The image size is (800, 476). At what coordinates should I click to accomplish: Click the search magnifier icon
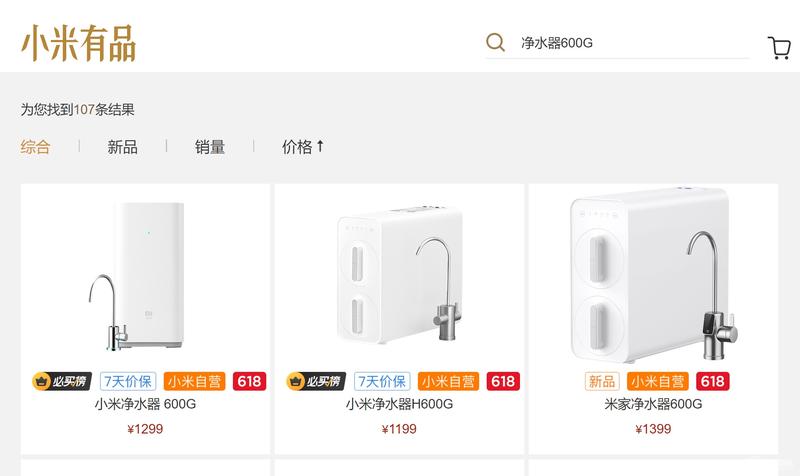pyautogui.click(x=495, y=42)
